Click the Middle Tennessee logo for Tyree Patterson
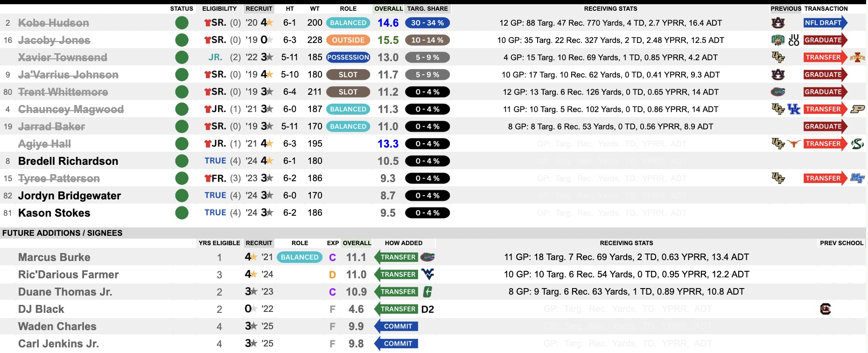The image size is (868, 353). [857, 178]
